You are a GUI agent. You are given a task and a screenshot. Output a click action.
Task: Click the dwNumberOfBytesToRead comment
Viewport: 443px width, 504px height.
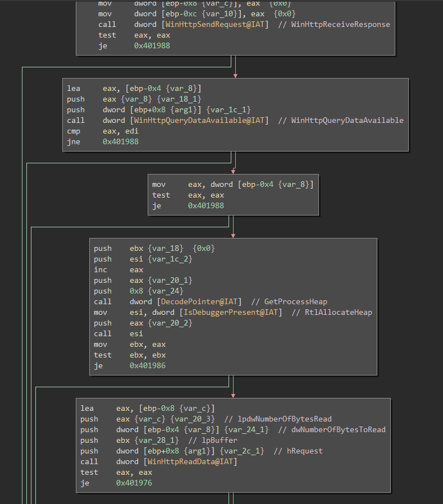332,430
